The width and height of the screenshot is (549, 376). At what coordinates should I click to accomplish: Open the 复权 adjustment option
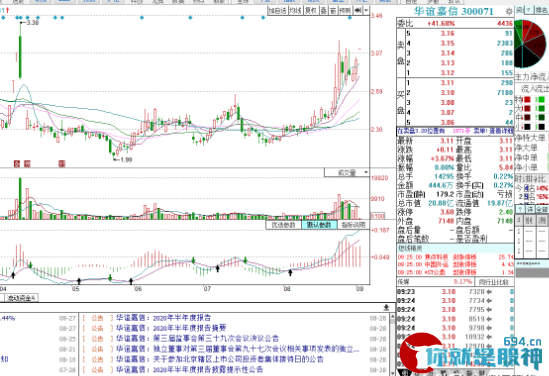click(x=311, y=11)
